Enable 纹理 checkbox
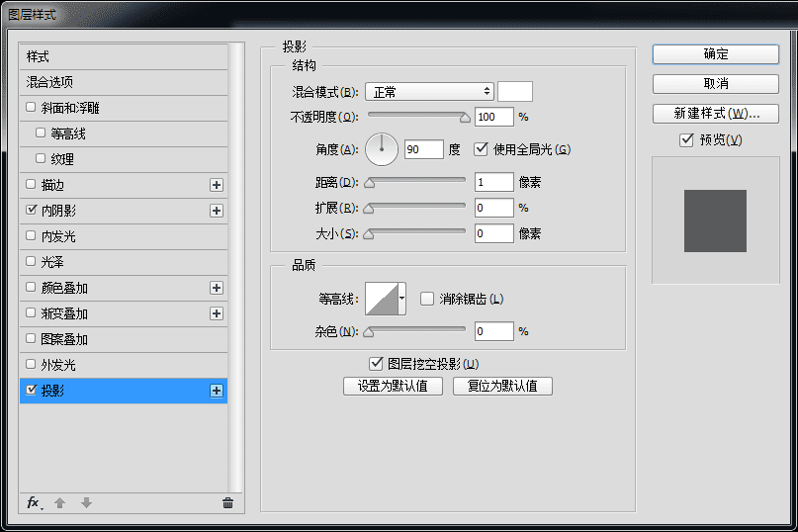 pyautogui.click(x=41, y=159)
